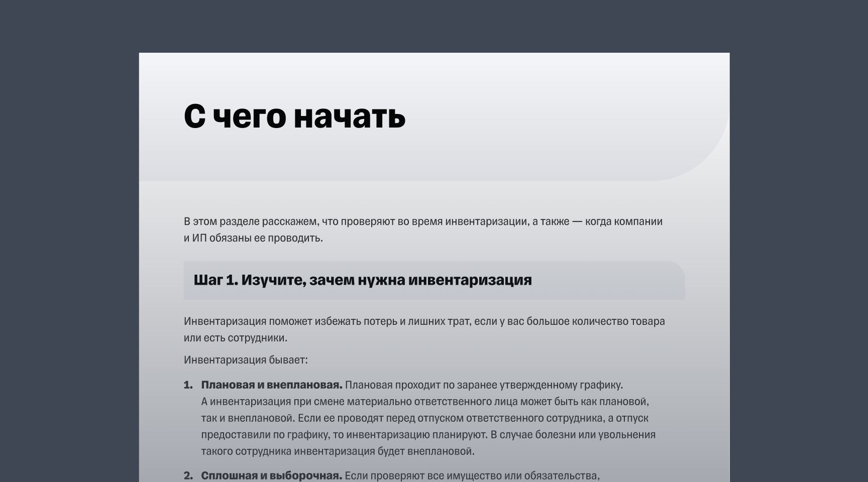Select the section header "Шаг 1. Изучите, зачем нужна инвентаризация"
The width and height of the screenshot is (868, 482).
(363, 280)
